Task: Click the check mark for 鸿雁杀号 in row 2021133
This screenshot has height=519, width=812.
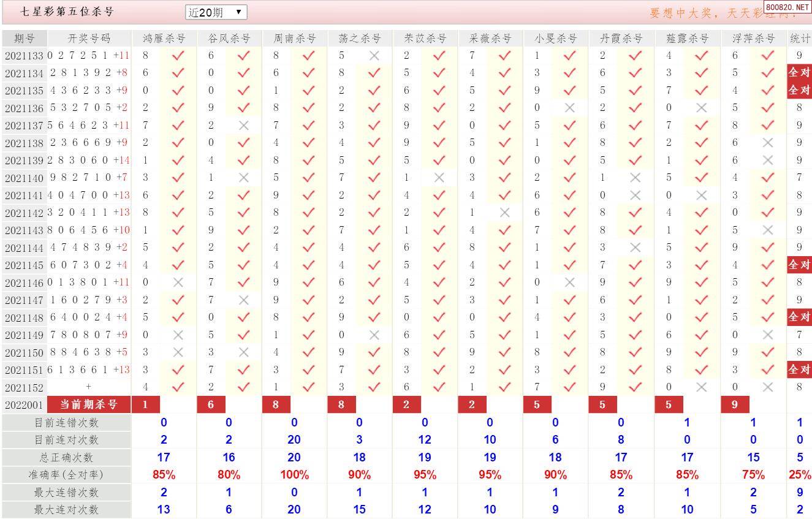Action: pyautogui.click(x=178, y=56)
